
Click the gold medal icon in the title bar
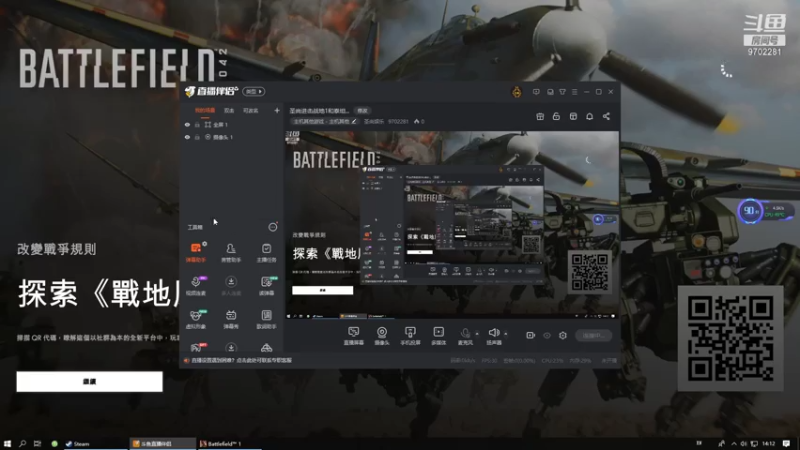click(516, 92)
